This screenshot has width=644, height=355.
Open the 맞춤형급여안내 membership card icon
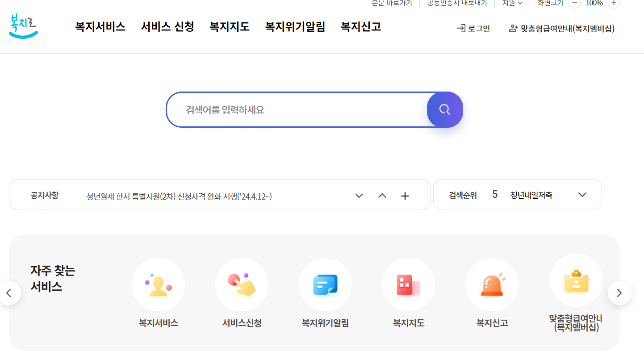[x=576, y=280]
